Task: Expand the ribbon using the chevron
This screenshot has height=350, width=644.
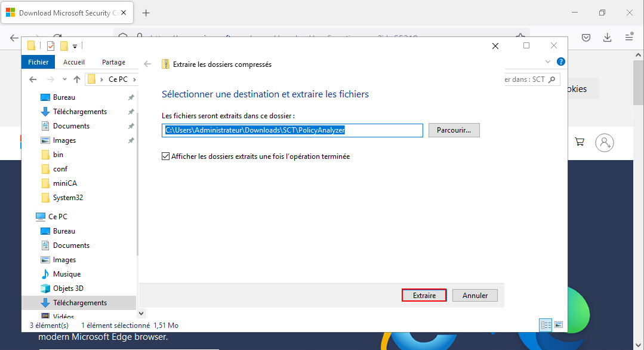Action: click(x=549, y=62)
